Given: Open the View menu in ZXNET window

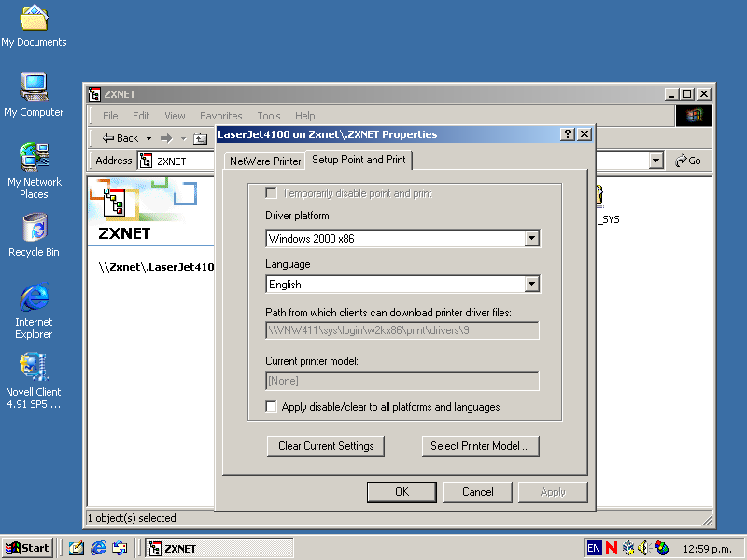Looking at the screenshot, I should pos(175,116).
